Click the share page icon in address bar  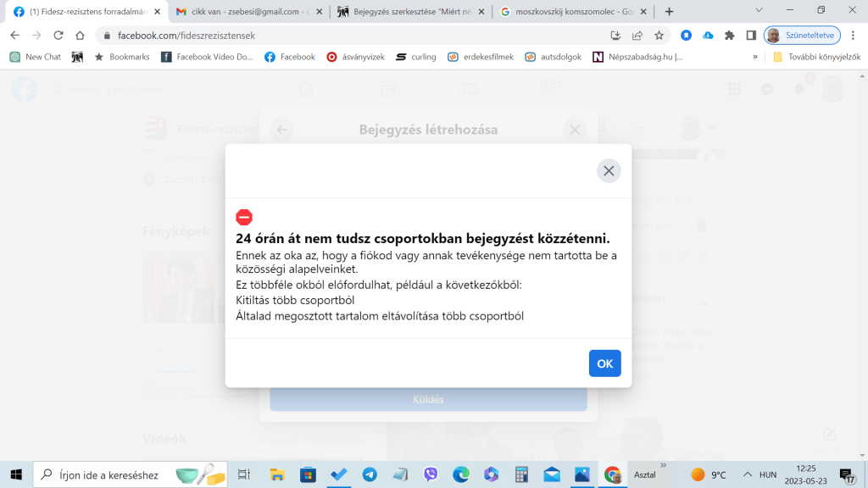point(637,36)
